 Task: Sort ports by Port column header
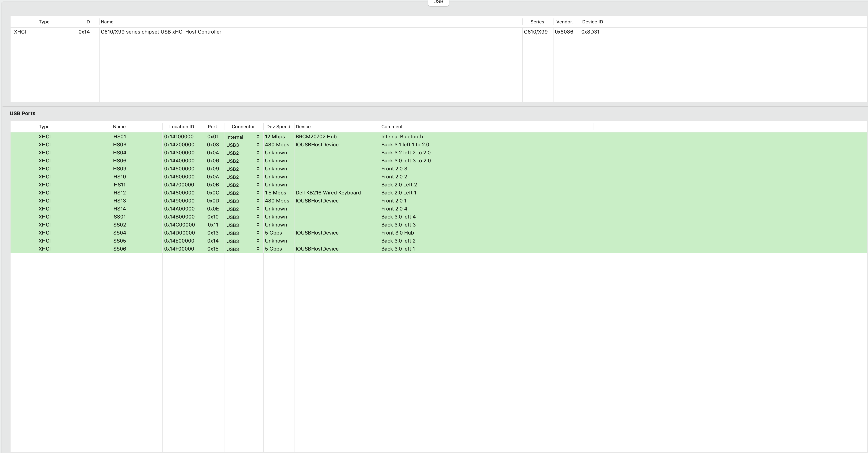click(x=212, y=127)
